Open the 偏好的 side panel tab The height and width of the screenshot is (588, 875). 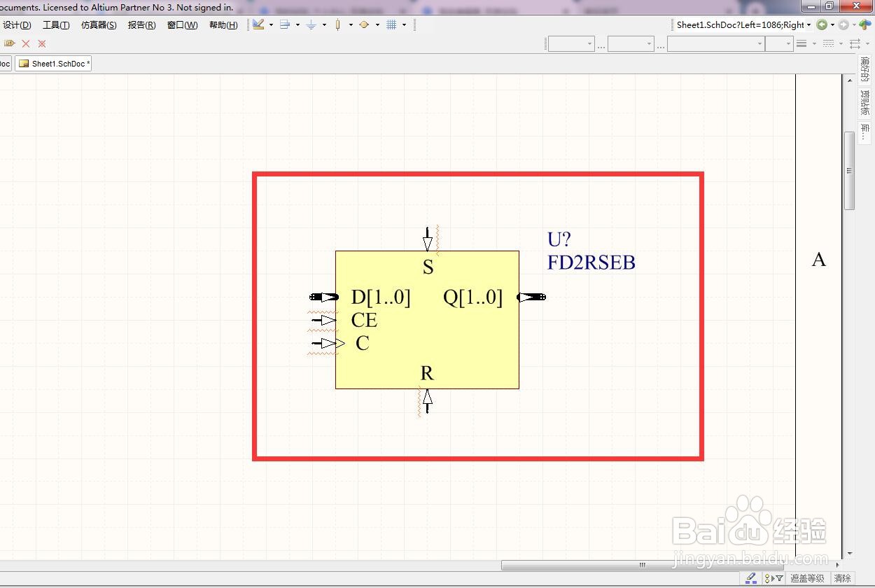click(865, 69)
